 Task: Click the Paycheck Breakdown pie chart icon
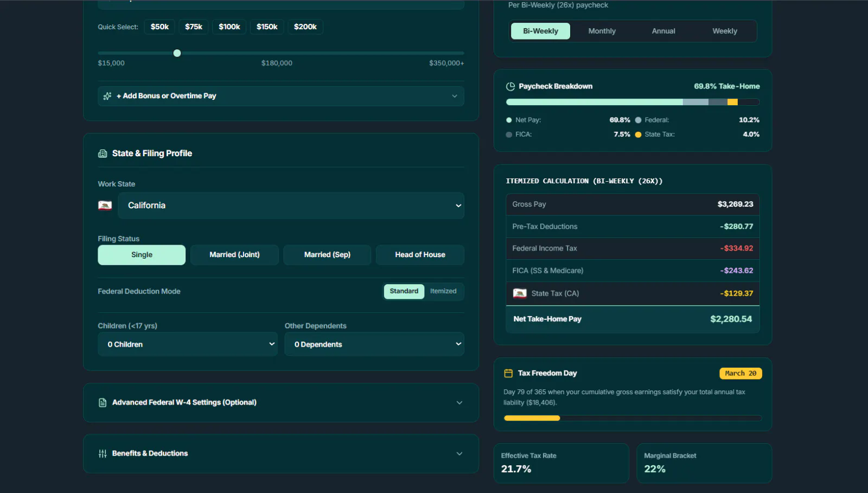point(510,86)
